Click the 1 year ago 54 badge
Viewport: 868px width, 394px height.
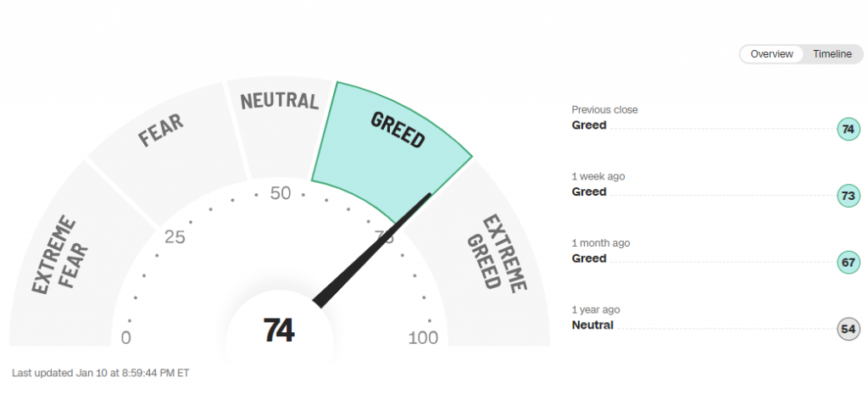pos(848,329)
